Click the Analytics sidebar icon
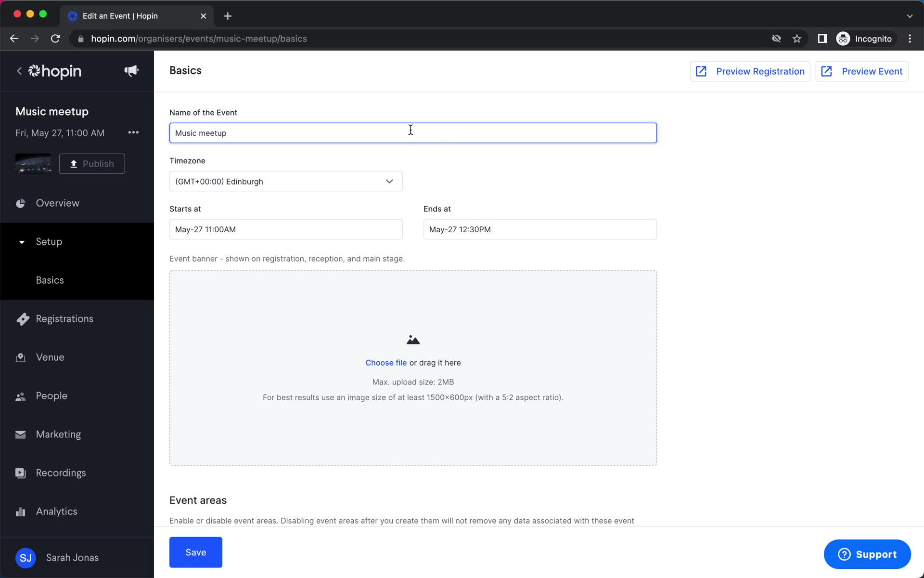Image resolution: width=924 pixels, height=578 pixels. pyautogui.click(x=21, y=512)
